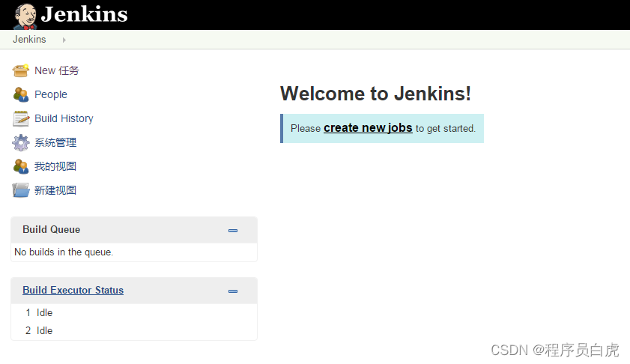Click the Jenkins title in the header
The width and height of the screenshot is (630, 364).
point(85,14)
